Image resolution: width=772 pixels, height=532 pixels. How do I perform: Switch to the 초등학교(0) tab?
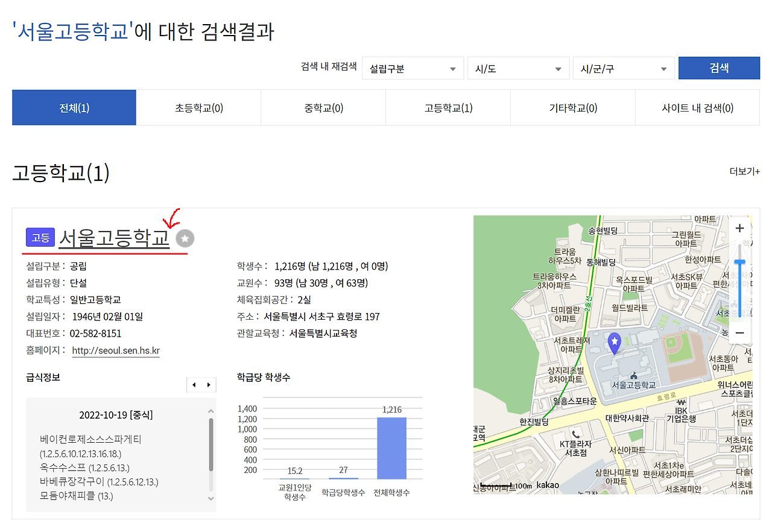point(199,108)
